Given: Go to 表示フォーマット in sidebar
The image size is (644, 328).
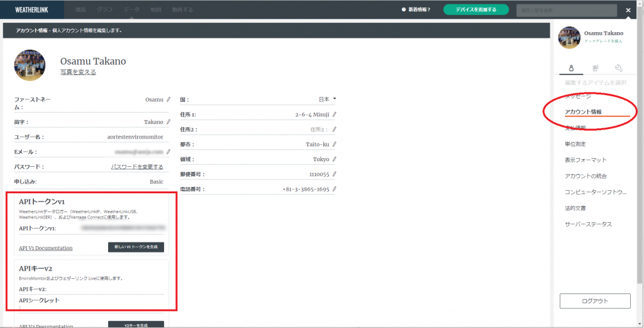Looking at the screenshot, I should tap(586, 160).
